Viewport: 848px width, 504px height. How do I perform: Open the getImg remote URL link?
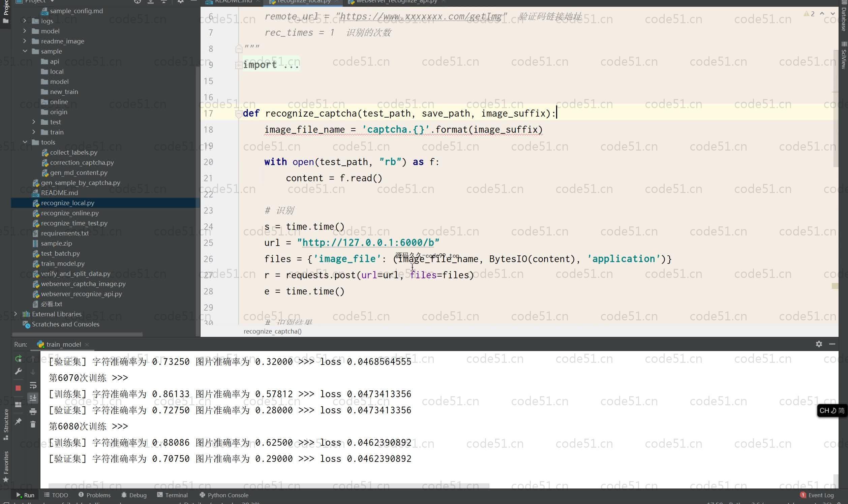[421, 16]
